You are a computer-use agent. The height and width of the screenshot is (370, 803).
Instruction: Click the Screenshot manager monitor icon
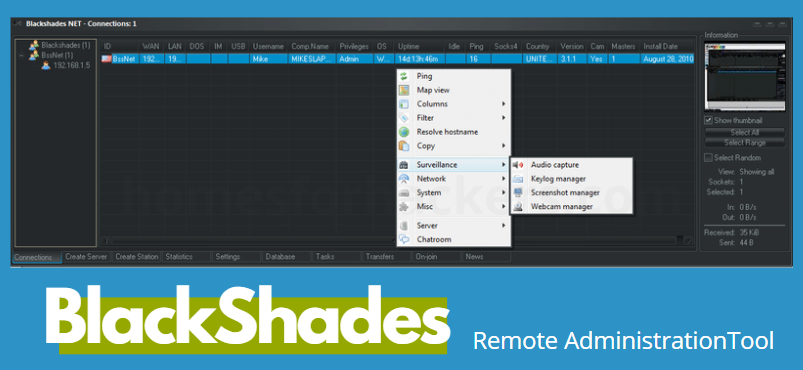pos(519,193)
